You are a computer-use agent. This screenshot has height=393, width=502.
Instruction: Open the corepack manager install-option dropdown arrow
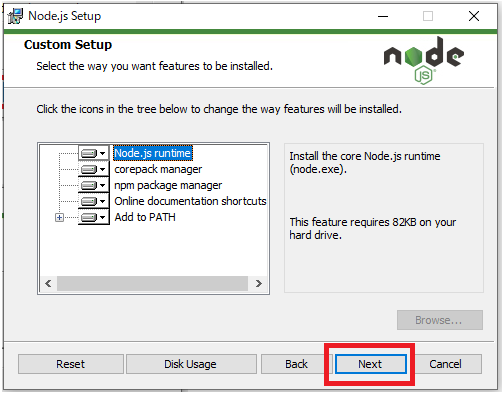coord(103,169)
